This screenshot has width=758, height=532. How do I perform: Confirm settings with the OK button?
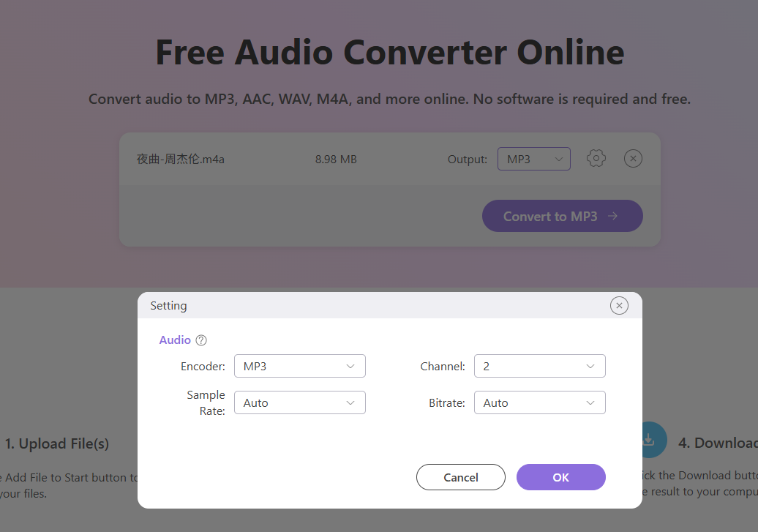(x=560, y=477)
